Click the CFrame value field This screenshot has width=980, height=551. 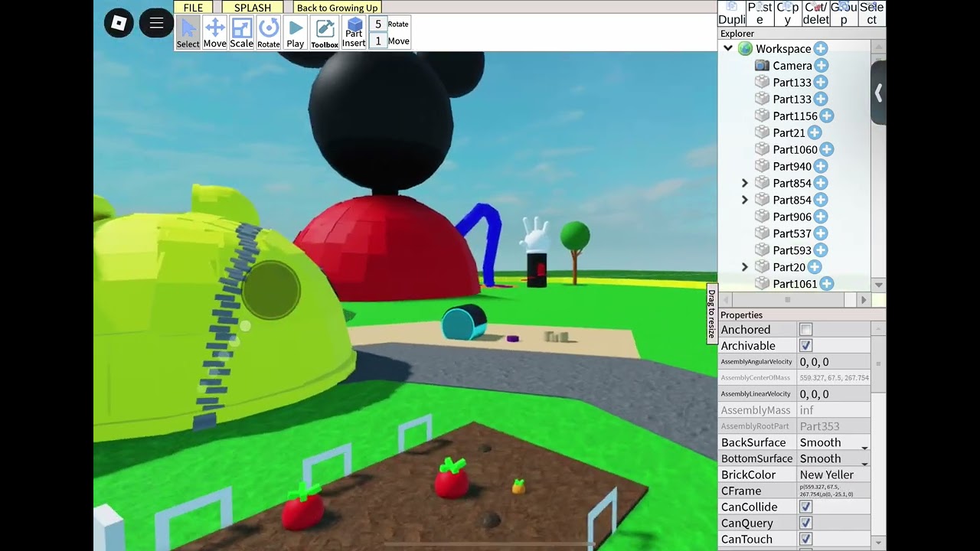(834, 491)
